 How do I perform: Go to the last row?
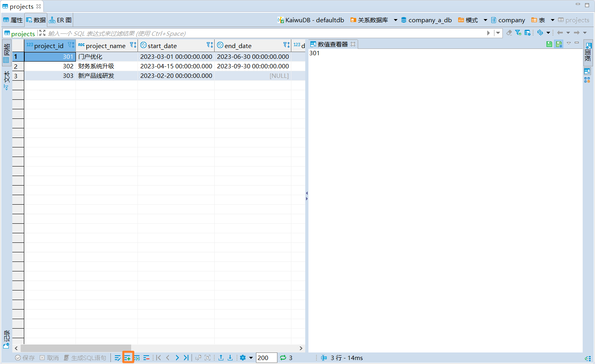(186, 358)
